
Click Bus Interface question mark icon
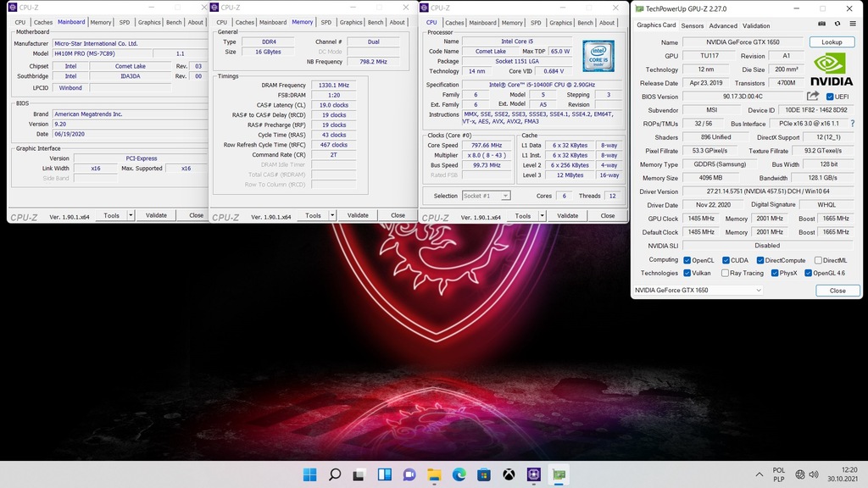[x=853, y=124]
